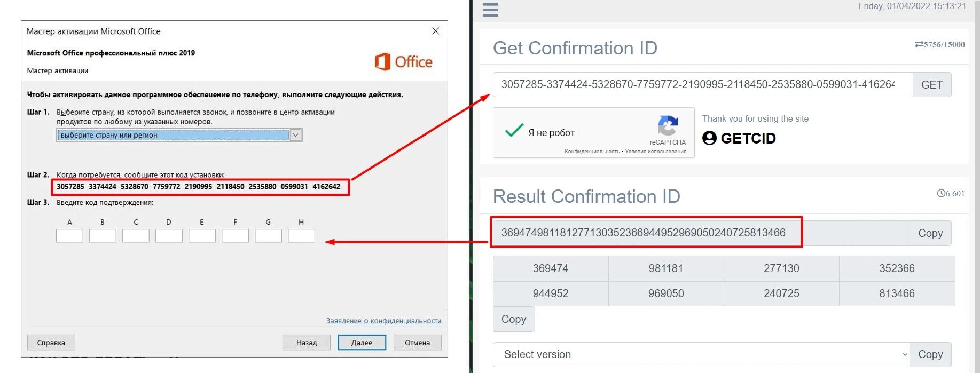Click the Справка button
The image size is (980, 373).
click(x=51, y=343)
